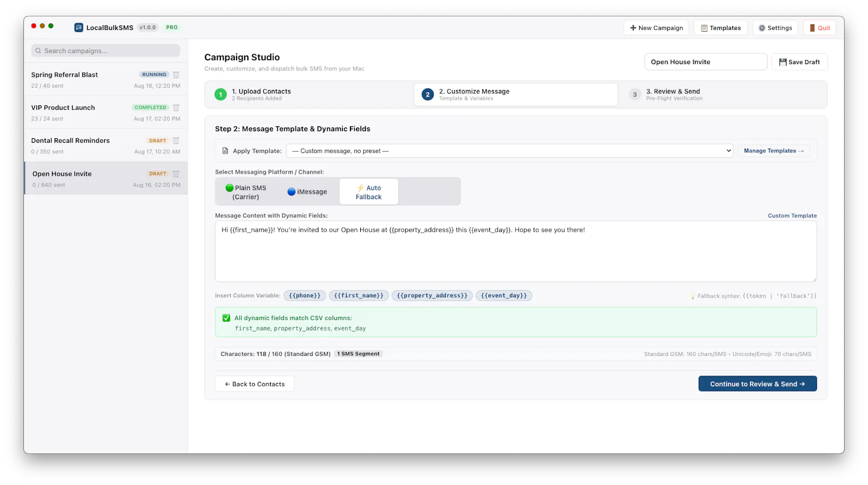This screenshot has height=485, width=868.
Task: Open Templates from top bar
Action: pyautogui.click(x=720, y=28)
